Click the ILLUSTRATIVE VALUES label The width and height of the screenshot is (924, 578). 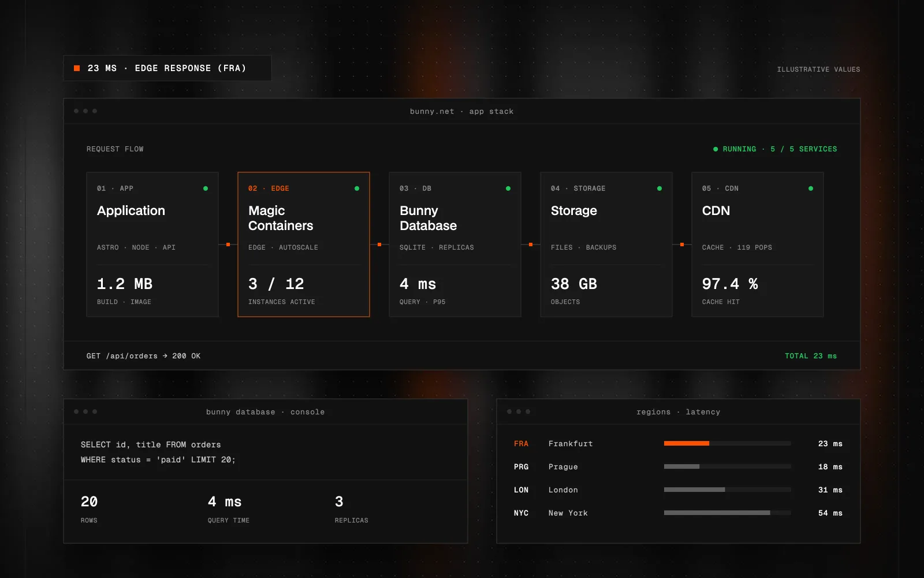coord(818,69)
